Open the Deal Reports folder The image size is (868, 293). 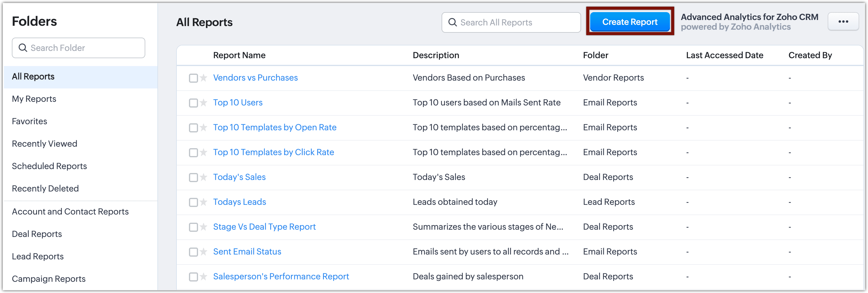[x=37, y=234]
